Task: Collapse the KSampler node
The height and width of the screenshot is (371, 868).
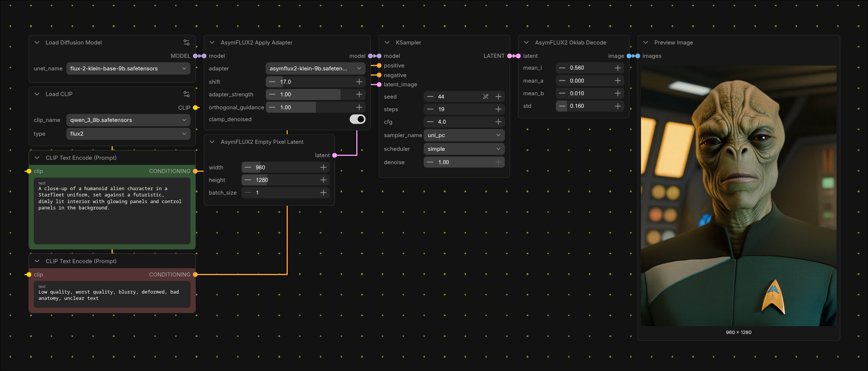Action: [x=387, y=43]
